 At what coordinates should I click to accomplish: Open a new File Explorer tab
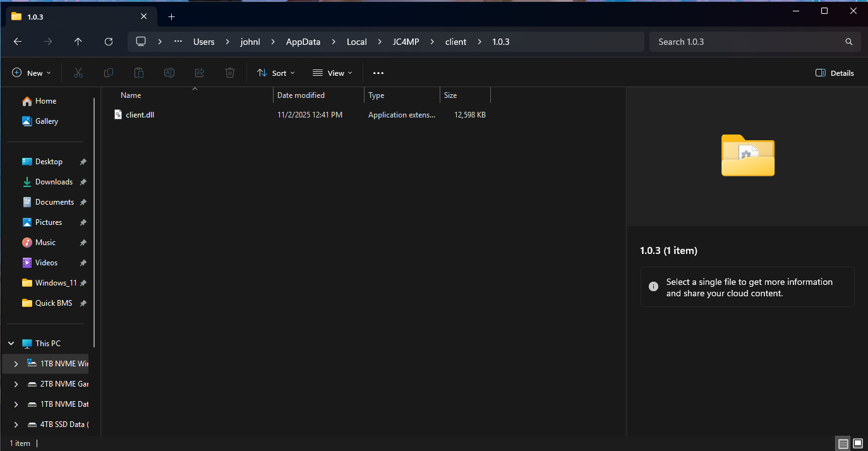point(171,16)
